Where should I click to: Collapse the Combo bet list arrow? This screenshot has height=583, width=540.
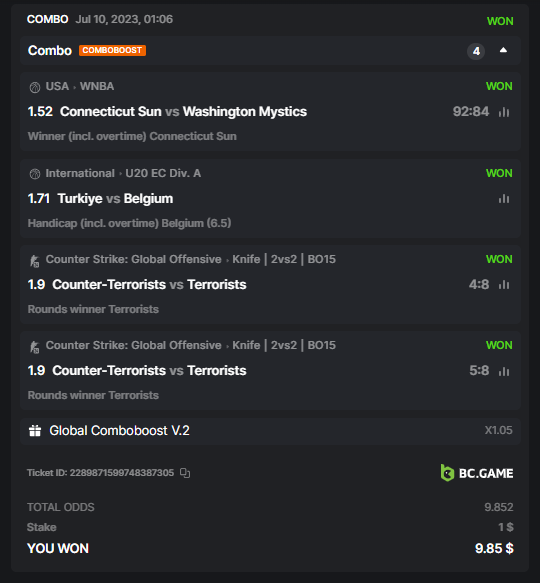click(x=503, y=50)
